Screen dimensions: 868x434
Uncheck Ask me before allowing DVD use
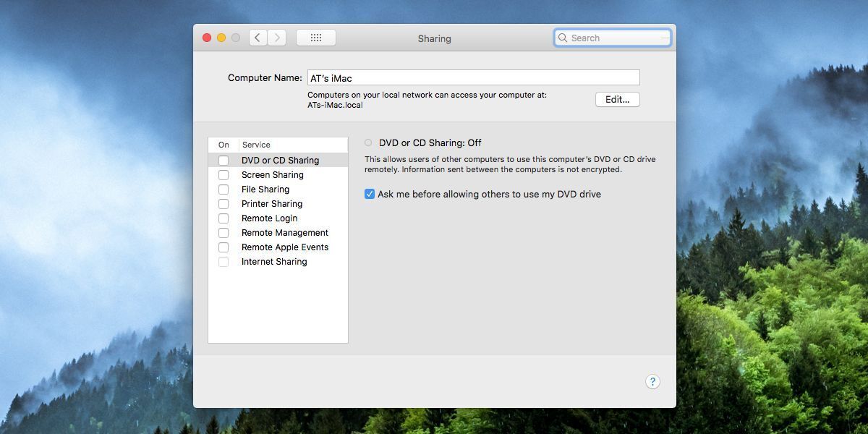tap(370, 194)
